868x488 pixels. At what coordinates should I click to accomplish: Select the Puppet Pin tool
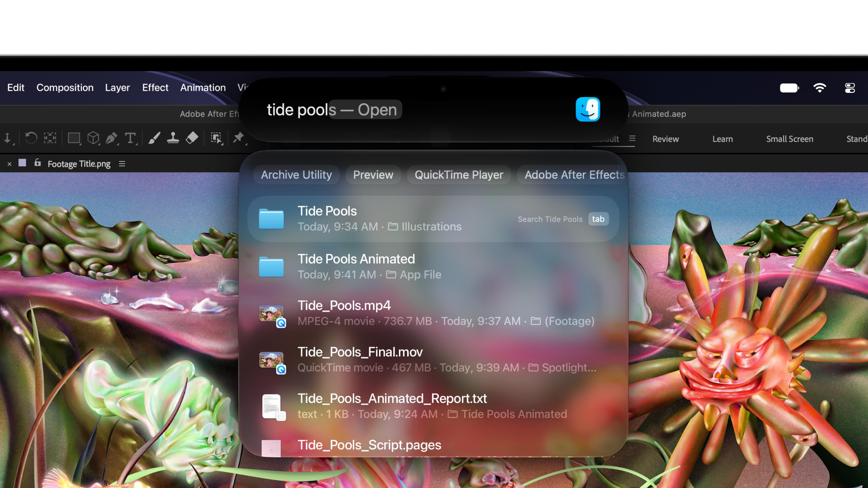coord(239,138)
